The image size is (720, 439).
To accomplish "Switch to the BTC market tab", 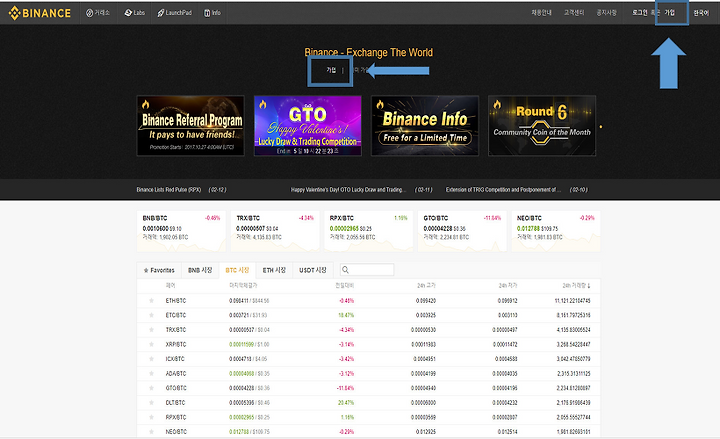I will [237, 270].
